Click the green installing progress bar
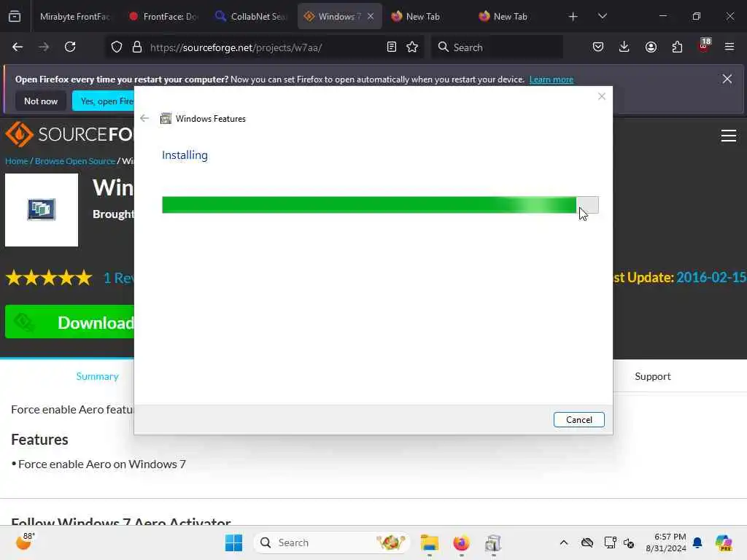 [x=380, y=205]
